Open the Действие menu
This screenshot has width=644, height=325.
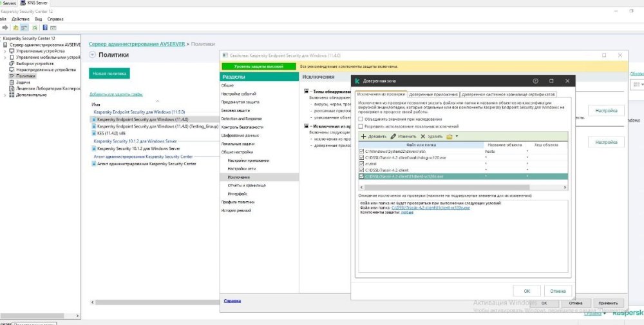point(21,19)
